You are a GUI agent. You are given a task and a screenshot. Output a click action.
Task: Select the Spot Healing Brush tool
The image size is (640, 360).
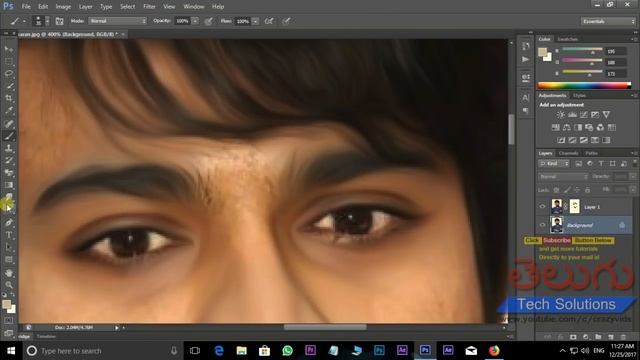pos(9,123)
